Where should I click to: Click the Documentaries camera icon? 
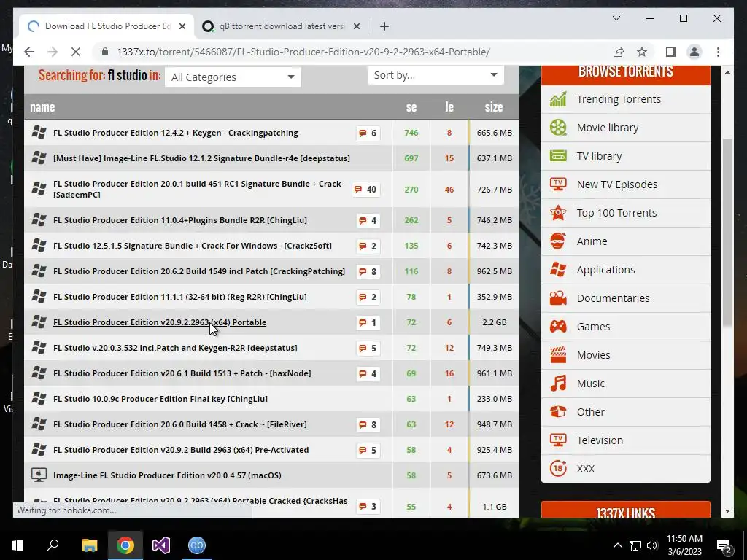click(x=558, y=298)
